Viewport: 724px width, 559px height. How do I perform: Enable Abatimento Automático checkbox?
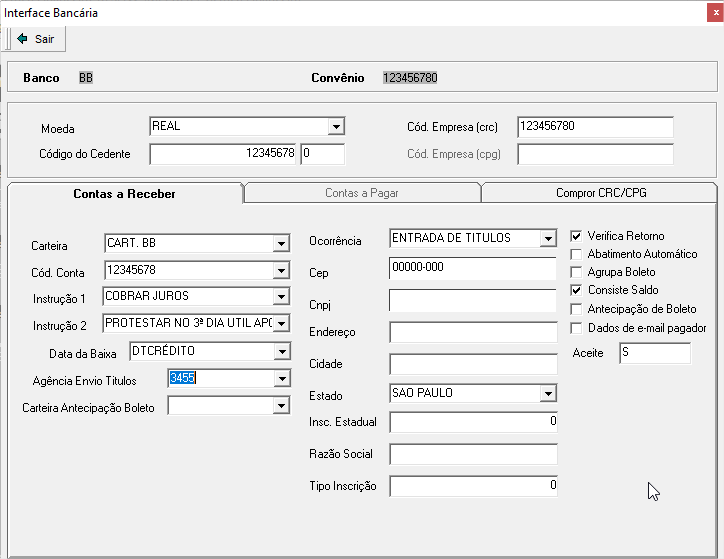(x=576, y=254)
